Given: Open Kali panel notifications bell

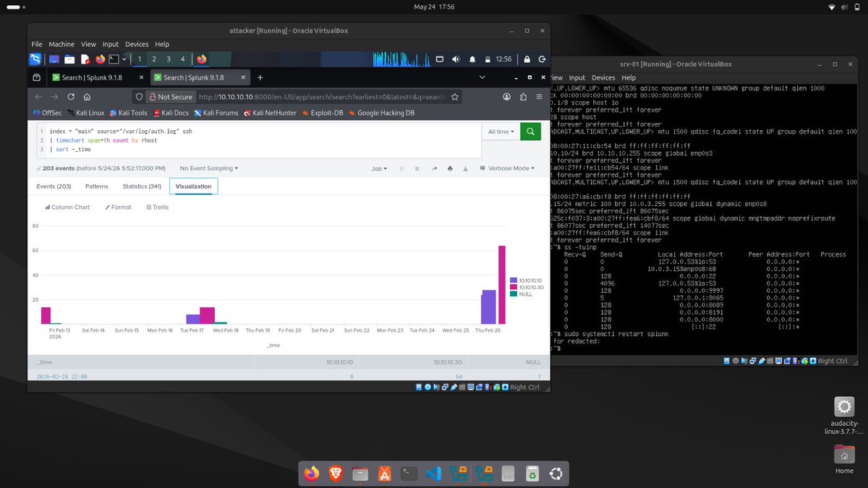Looking at the screenshot, I should pos(472,59).
